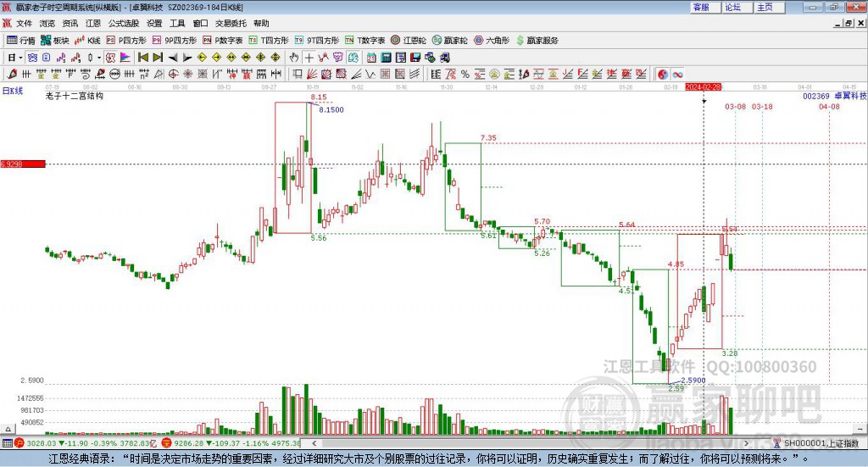Screen dimensions: 868x467
Task: Open the 浏览 menu
Action: (x=47, y=23)
